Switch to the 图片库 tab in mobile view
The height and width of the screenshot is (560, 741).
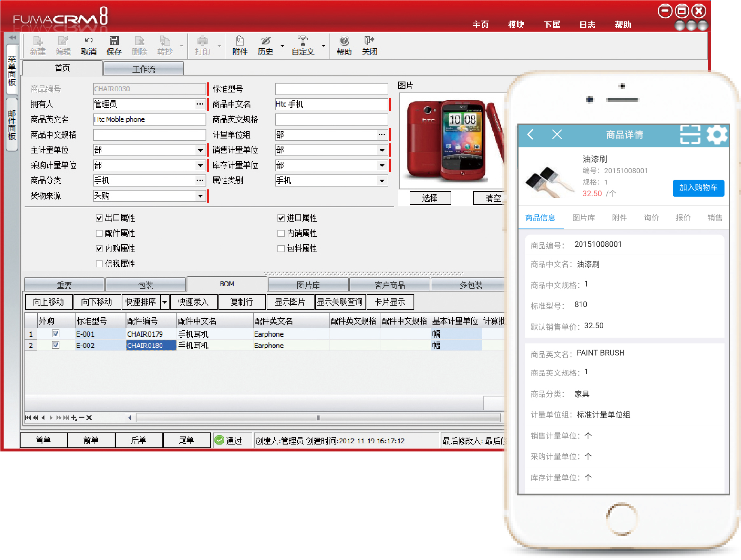pos(584,218)
